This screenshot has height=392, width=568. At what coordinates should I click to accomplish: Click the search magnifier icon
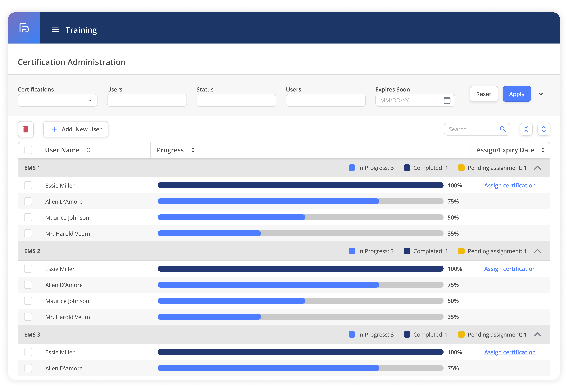click(x=503, y=129)
